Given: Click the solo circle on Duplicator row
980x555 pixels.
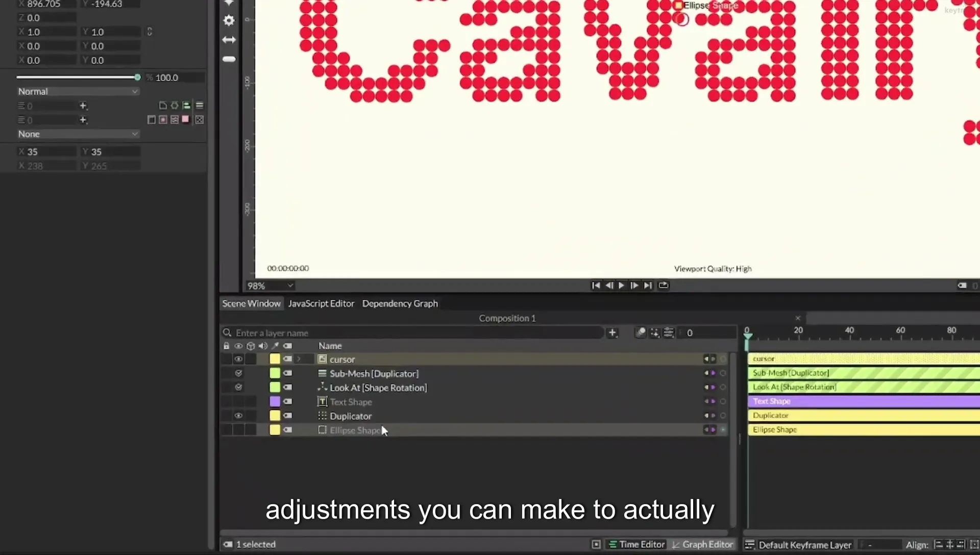Looking at the screenshot, I should tap(723, 416).
